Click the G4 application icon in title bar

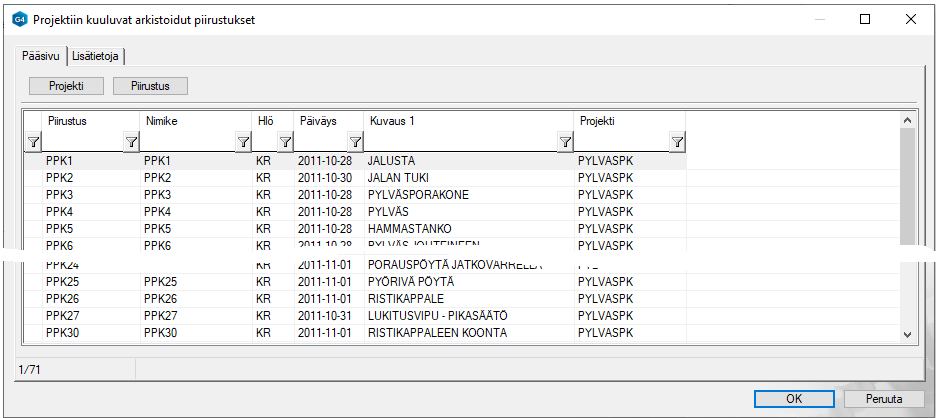point(18,19)
